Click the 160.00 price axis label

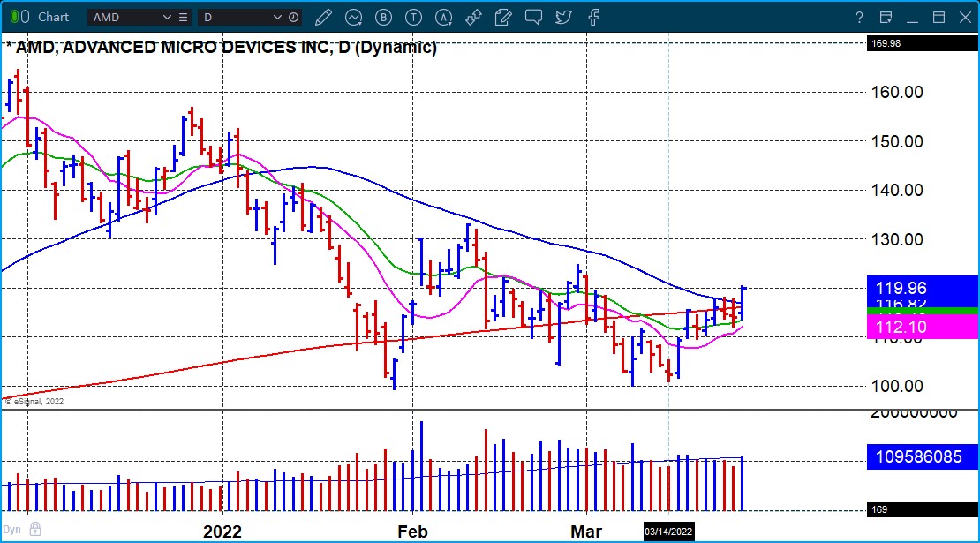coord(897,92)
